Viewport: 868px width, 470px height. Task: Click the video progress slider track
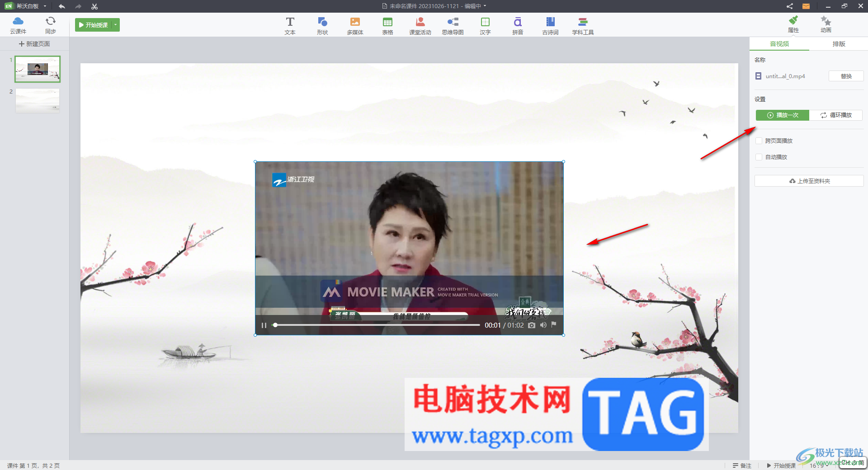point(377,325)
